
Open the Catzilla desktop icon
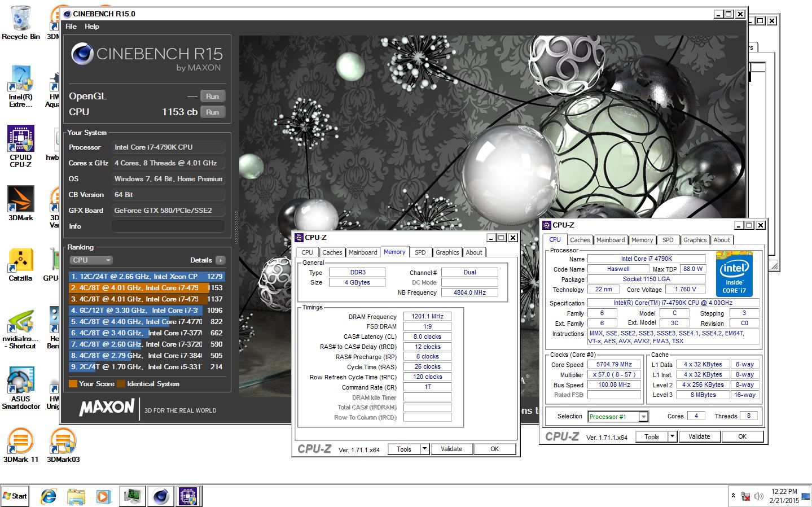[21, 264]
